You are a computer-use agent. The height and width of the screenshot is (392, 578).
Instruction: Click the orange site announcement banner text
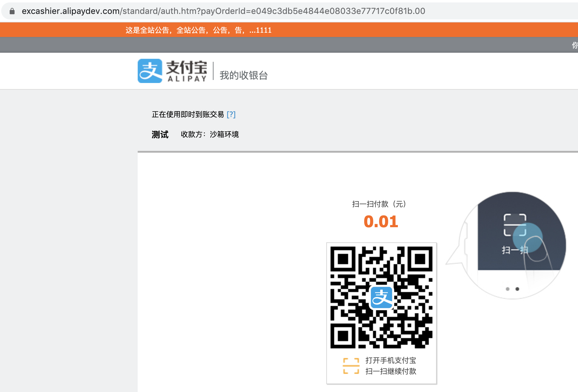[x=199, y=30]
